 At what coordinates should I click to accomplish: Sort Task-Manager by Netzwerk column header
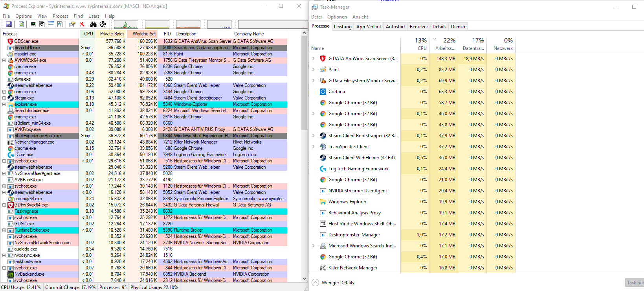point(501,44)
